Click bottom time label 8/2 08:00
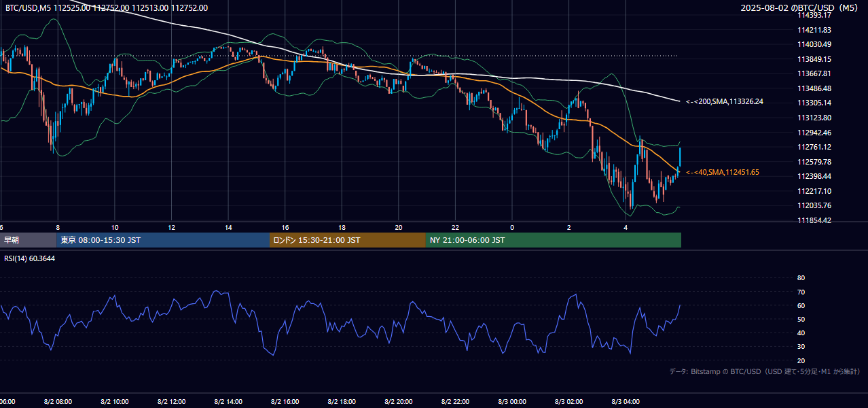This screenshot has height=408, width=868. (x=58, y=402)
